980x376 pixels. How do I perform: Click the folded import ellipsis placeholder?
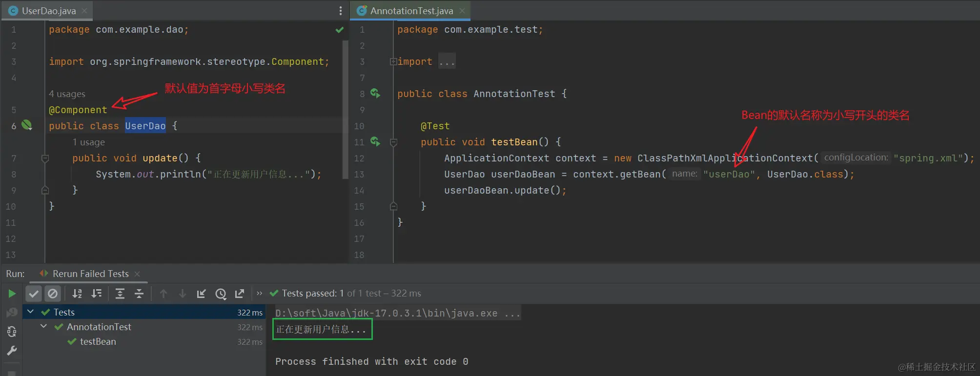click(x=447, y=61)
